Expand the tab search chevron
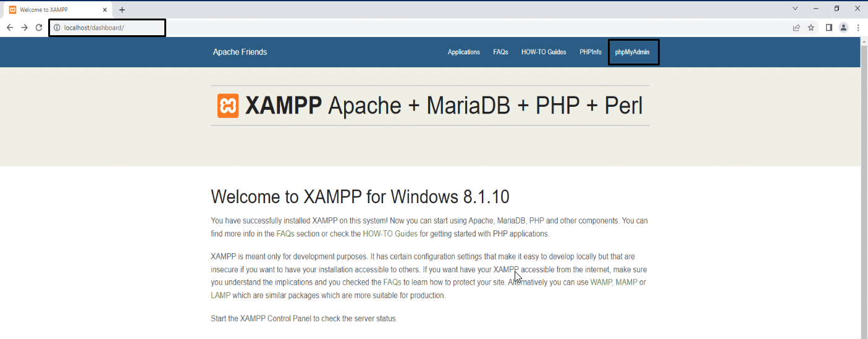The height and width of the screenshot is (339, 868). tap(795, 9)
